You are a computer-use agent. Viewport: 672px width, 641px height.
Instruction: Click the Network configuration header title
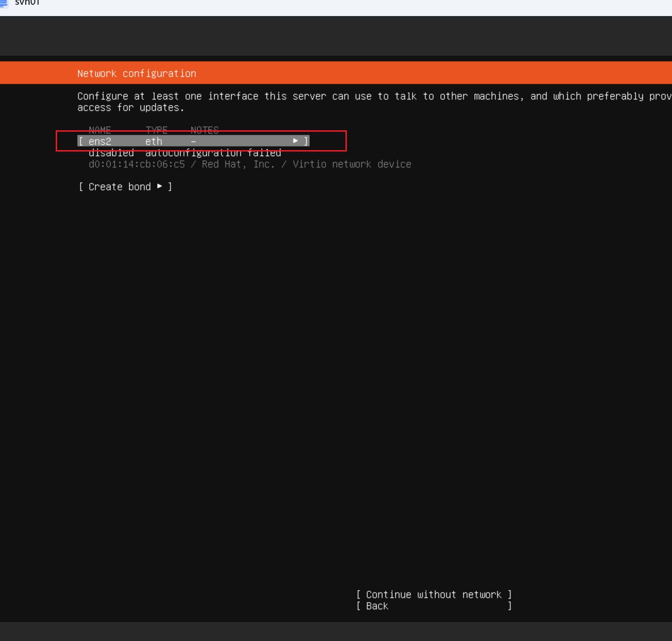[137, 74]
